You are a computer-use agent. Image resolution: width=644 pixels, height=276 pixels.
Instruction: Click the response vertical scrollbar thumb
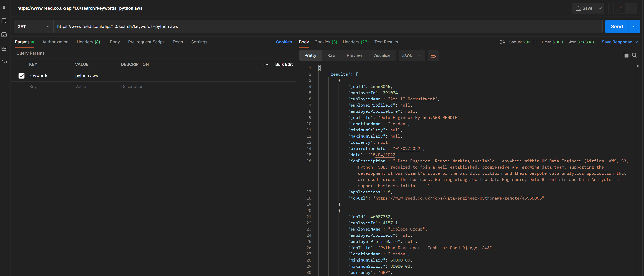[x=637, y=66]
